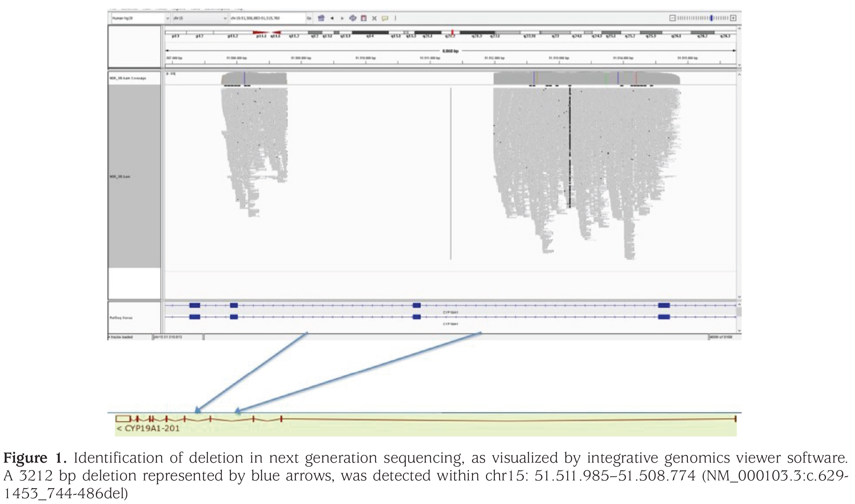Click the back navigation arrow in IGV toolbar

click(x=332, y=18)
